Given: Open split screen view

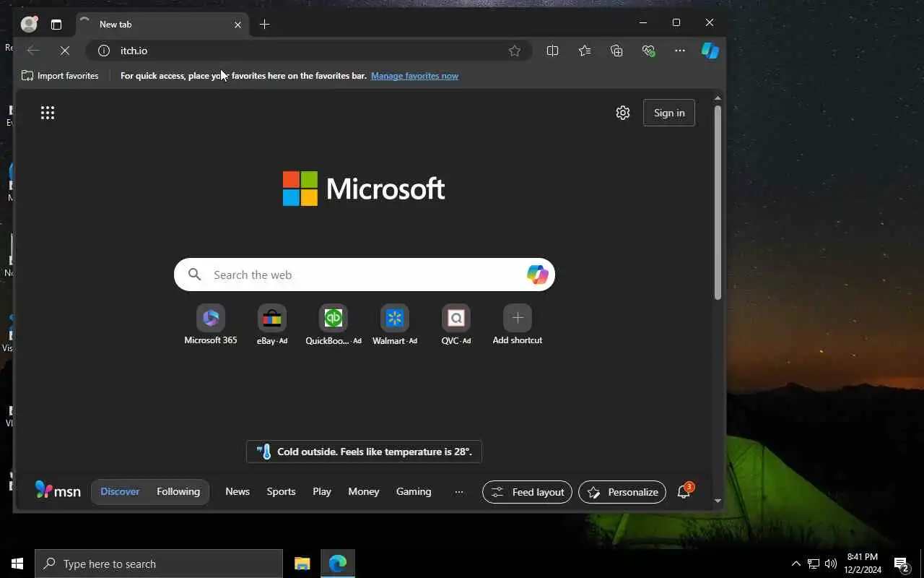Looking at the screenshot, I should click(552, 51).
